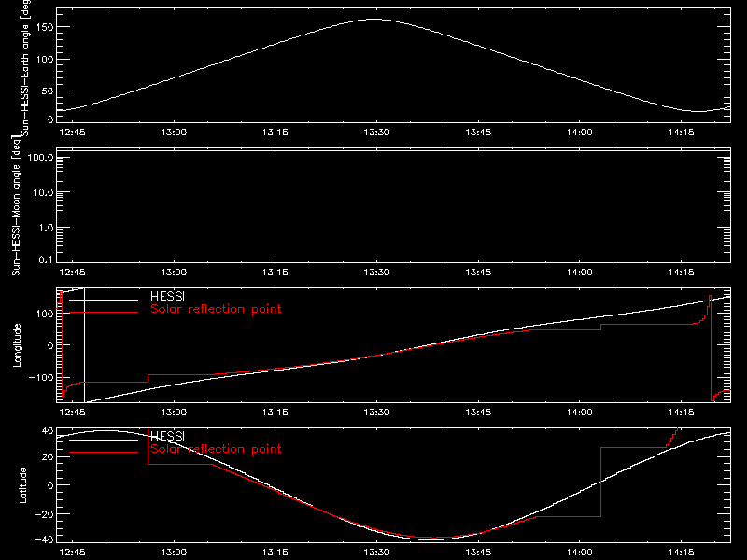Click red legend line in Latitude plot
This screenshot has width=747, height=560.
click(104, 453)
